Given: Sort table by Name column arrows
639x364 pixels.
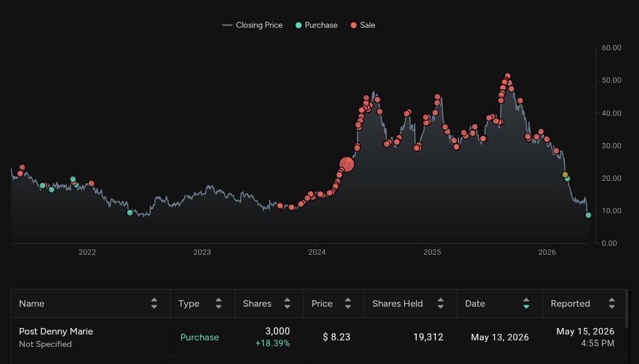Looking at the screenshot, I should tap(154, 303).
